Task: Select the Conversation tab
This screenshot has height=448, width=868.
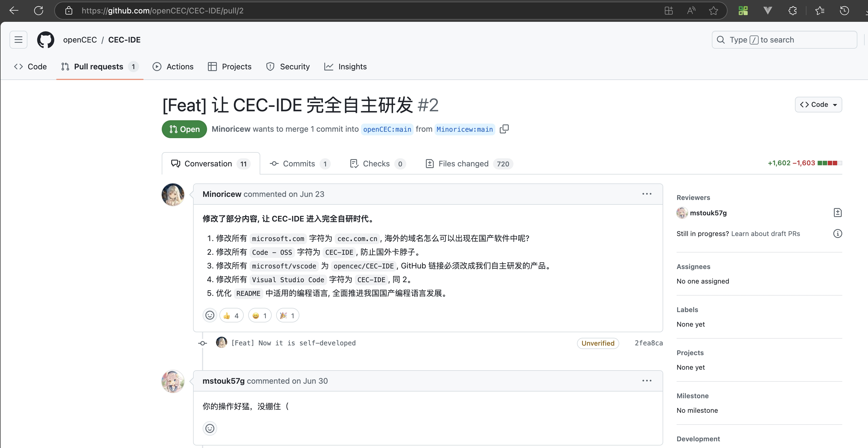Action: pos(211,164)
